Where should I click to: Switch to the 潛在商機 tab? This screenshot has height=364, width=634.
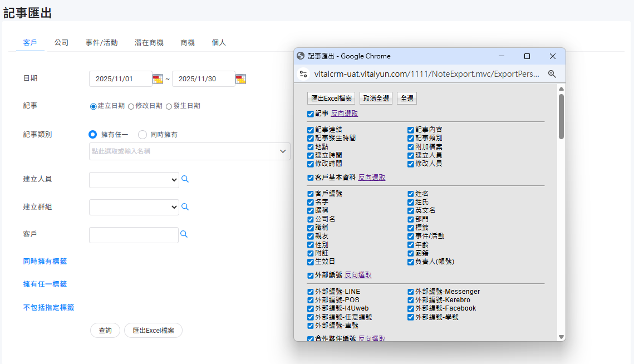tap(149, 42)
